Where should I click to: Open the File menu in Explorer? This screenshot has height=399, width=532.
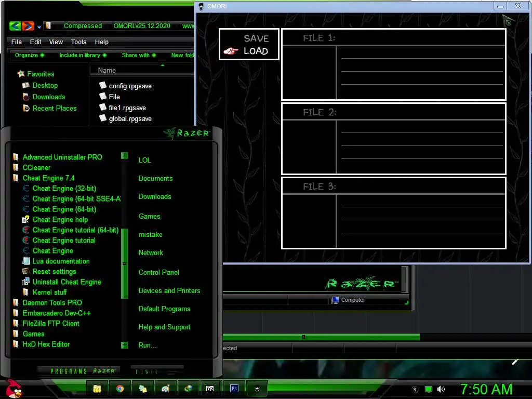click(x=16, y=42)
